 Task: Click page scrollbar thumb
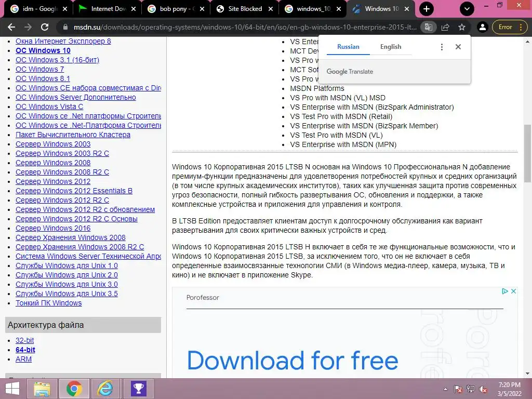527,153
